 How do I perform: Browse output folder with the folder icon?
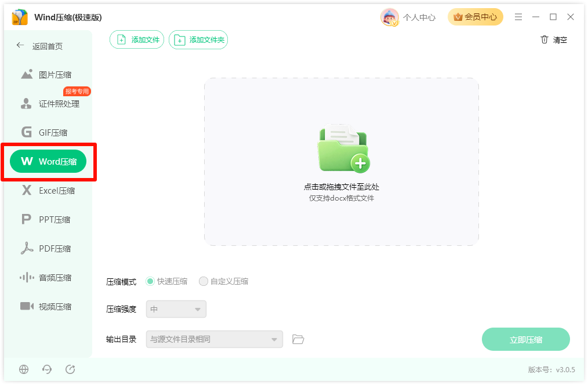tap(298, 339)
